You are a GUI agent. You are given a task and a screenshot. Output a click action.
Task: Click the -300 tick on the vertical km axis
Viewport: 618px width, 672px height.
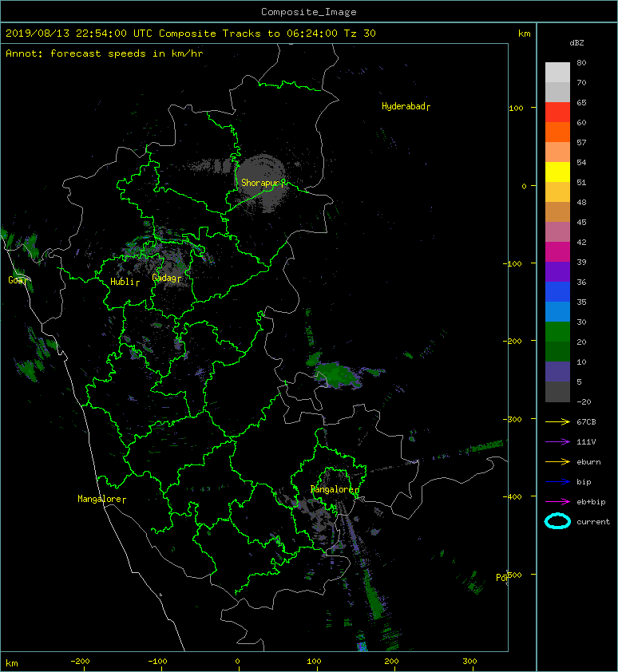(512, 419)
